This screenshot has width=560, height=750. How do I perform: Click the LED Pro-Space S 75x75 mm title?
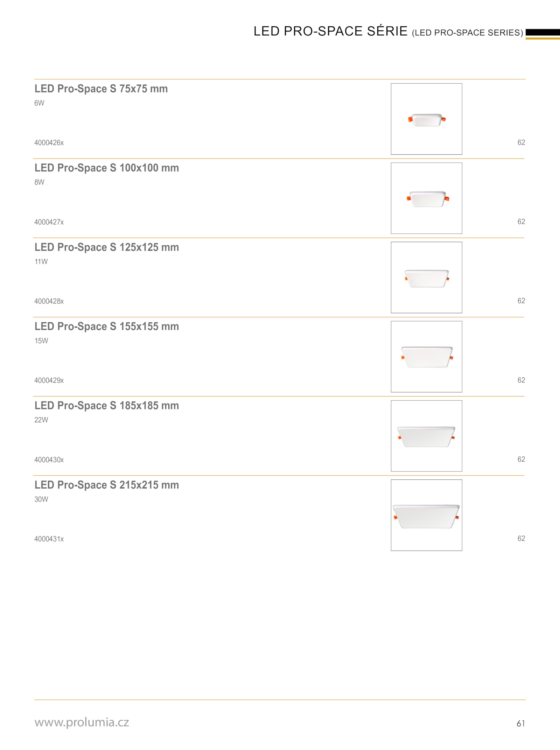tap(101, 89)
